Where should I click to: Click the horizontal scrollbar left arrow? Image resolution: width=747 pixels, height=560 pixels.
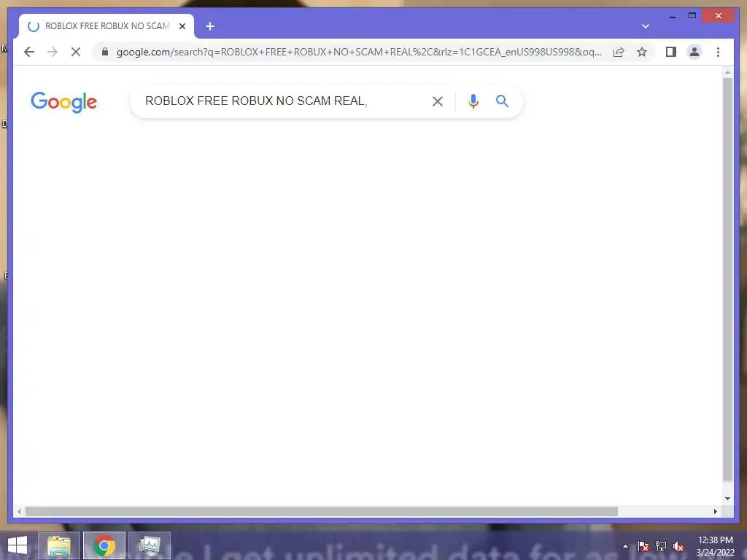pyautogui.click(x=19, y=511)
